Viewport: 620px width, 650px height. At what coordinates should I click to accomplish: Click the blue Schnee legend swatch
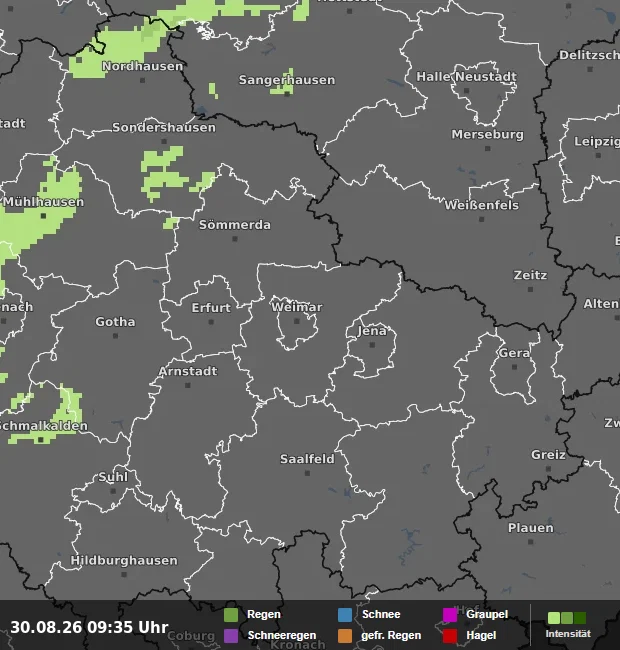point(345,615)
